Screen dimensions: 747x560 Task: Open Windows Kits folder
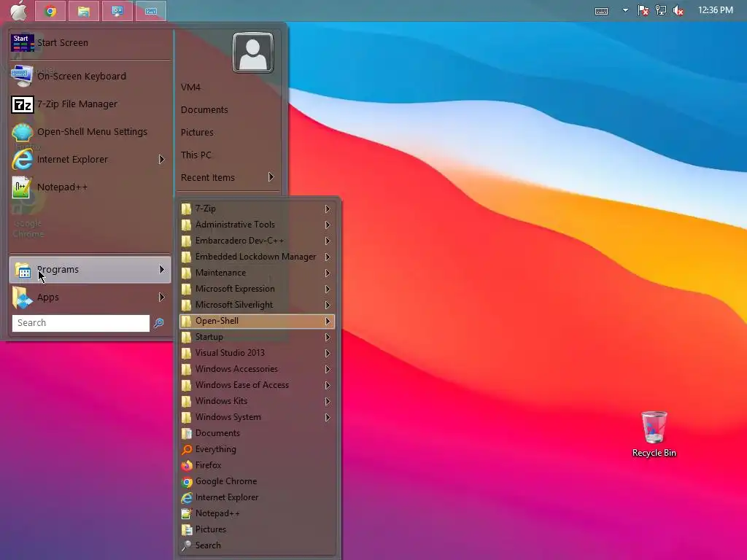pos(258,401)
